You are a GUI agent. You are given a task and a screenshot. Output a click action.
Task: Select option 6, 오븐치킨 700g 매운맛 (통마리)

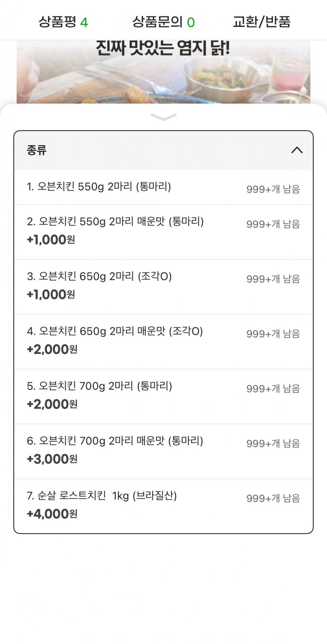[115, 441]
